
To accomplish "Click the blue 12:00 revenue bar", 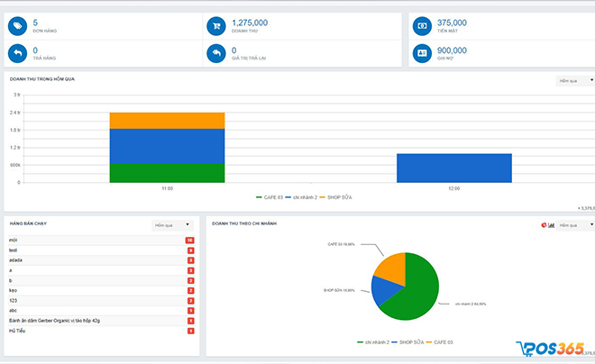I will (x=454, y=168).
